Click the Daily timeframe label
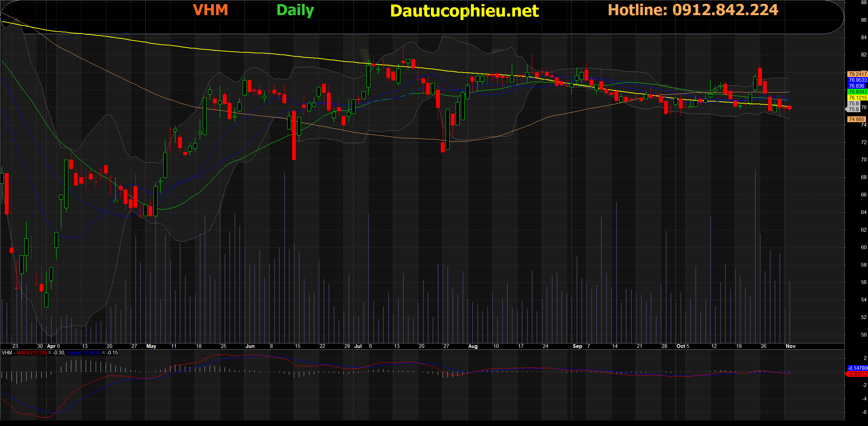868x426 pixels. tap(295, 10)
